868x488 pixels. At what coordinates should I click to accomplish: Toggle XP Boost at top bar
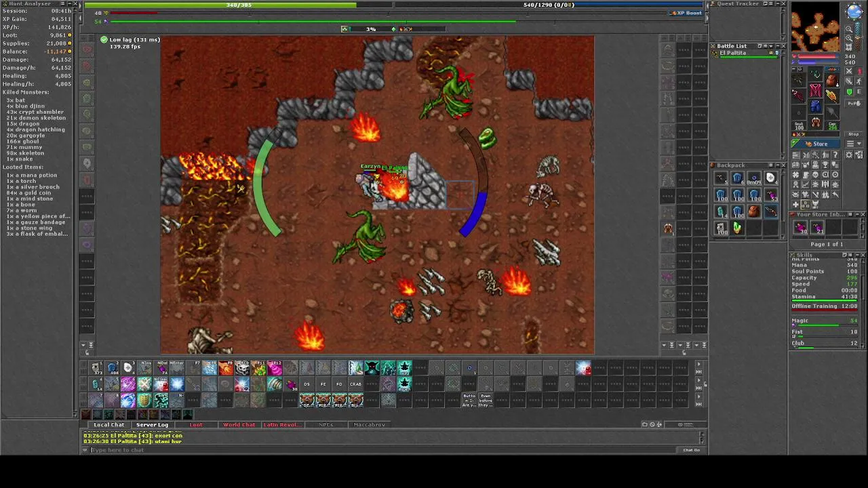(686, 13)
